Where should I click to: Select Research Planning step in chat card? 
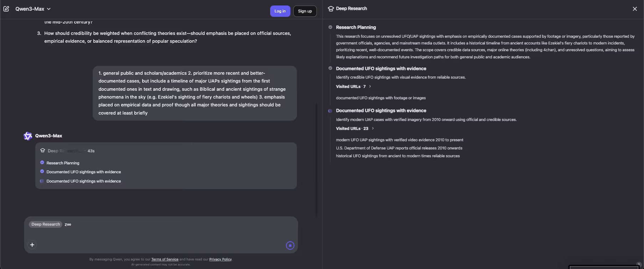pyautogui.click(x=63, y=163)
